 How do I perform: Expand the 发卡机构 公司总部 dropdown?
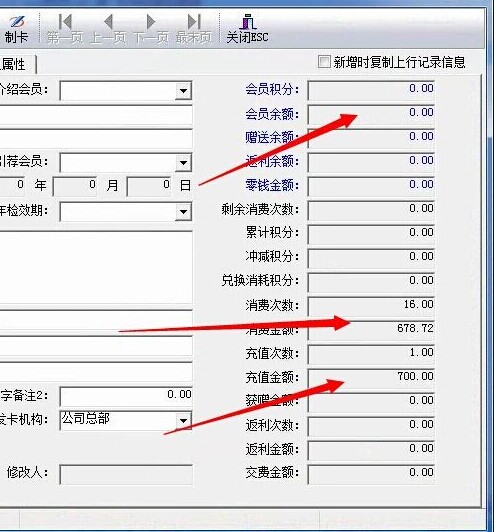click(183, 421)
